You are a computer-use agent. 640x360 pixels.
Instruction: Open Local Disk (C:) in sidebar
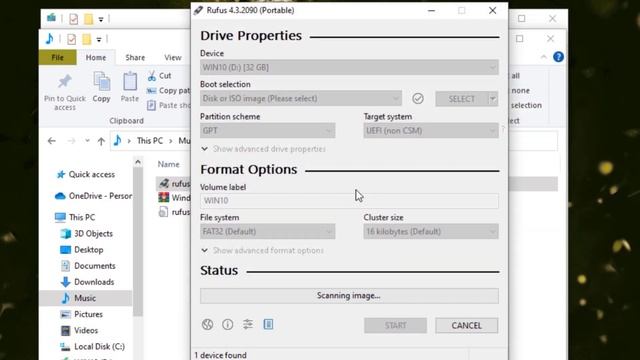coord(92,347)
